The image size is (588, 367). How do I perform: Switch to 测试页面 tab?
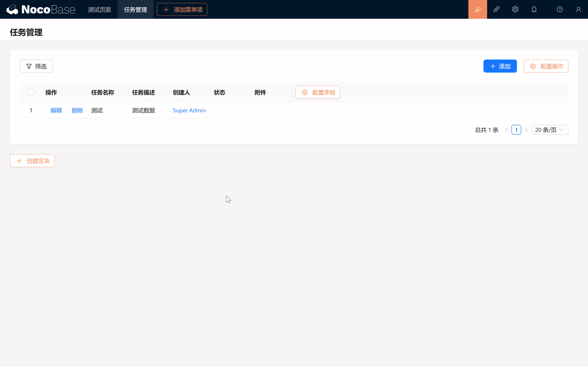coord(99,9)
